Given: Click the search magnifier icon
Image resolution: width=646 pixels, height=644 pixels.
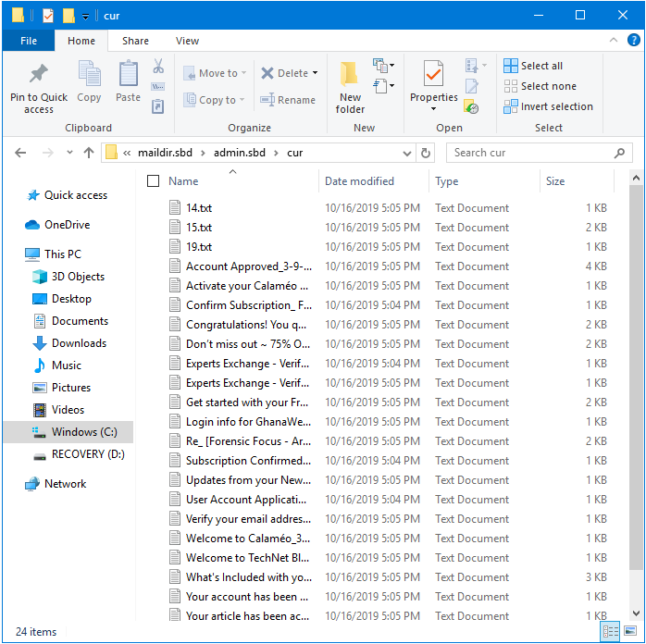Looking at the screenshot, I should (x=619, y=154).
